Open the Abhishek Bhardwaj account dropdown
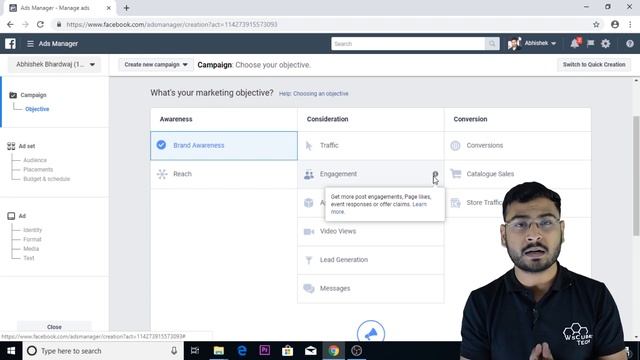 (x=55, y=64)
